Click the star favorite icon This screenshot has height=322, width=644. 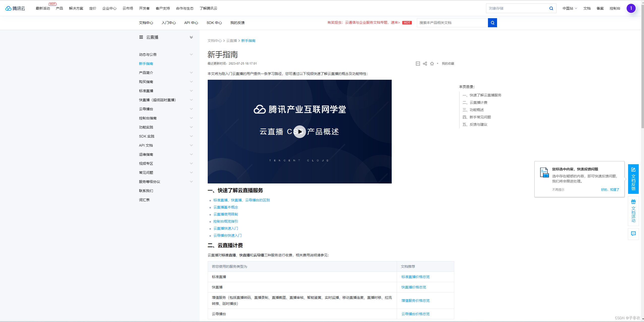click(432, 64)
